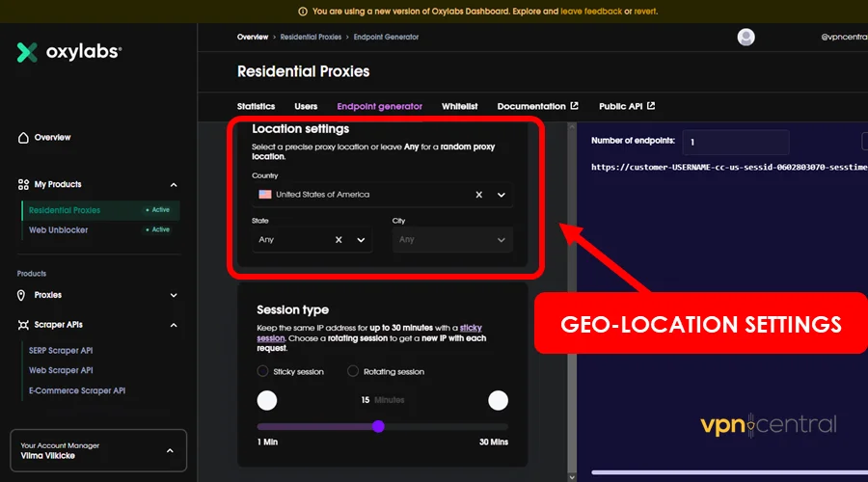Click the Documentation external link icon

click(x=575, y=106)
